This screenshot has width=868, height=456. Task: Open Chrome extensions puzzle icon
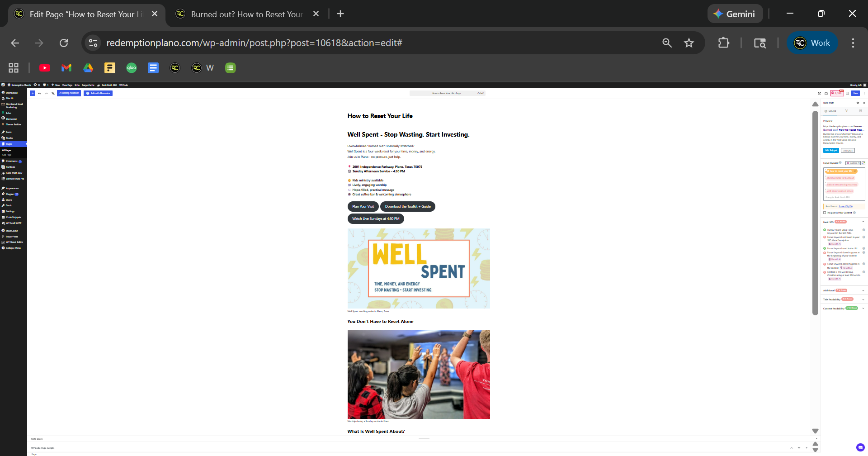(x=724, y=43)
